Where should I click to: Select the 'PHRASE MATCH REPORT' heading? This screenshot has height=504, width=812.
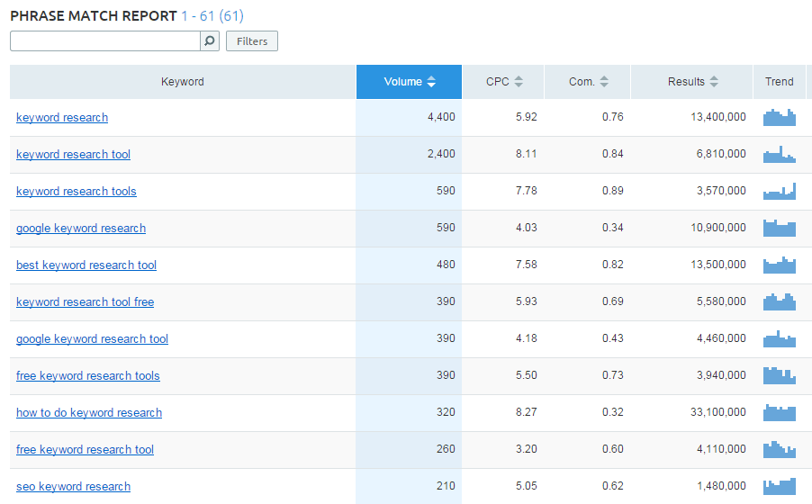point(94,16)
